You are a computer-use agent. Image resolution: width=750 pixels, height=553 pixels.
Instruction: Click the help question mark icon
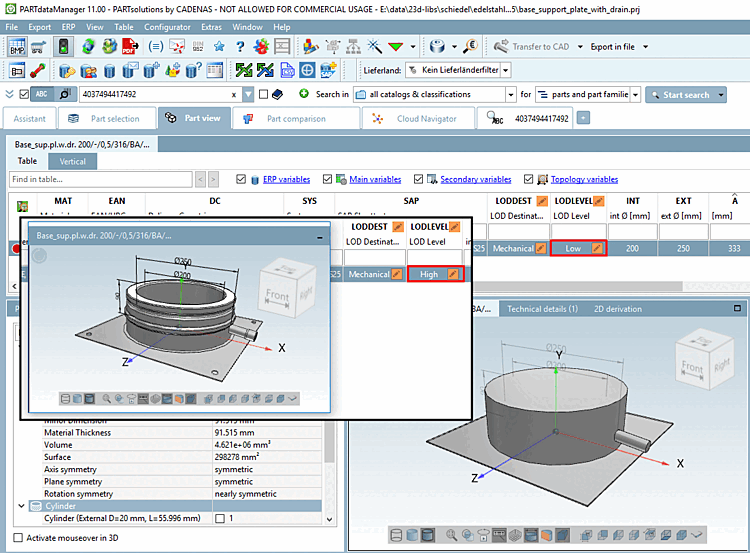click(x=241, y=47)
